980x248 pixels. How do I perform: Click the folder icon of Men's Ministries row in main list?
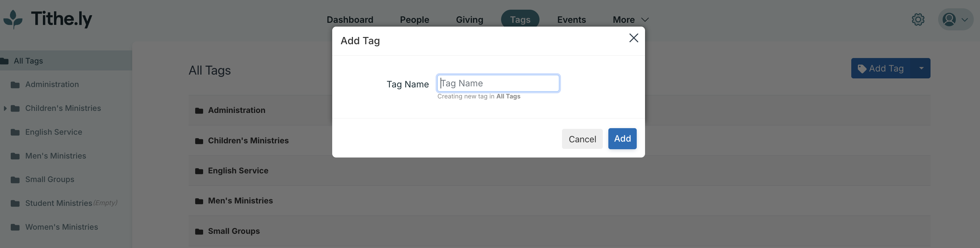point(199,201)
